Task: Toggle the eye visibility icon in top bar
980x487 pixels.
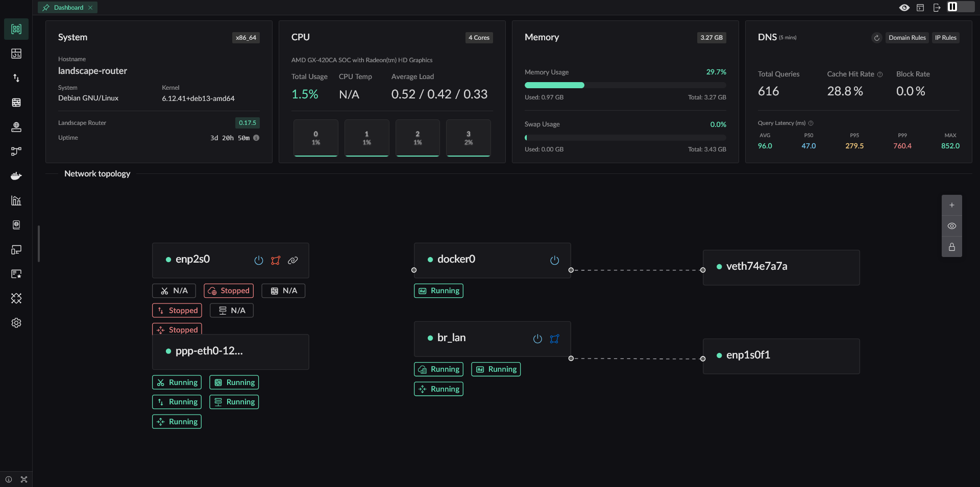Action: pyautogui.click(x=904, y=8)
